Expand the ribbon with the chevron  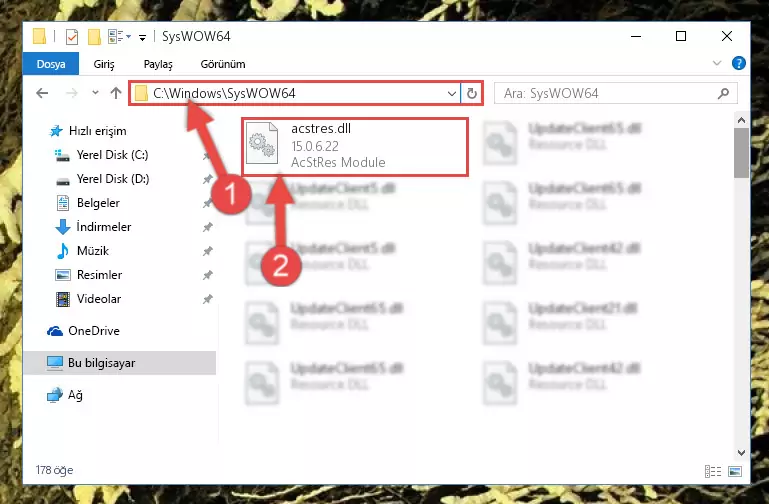(x=717, y=63)
